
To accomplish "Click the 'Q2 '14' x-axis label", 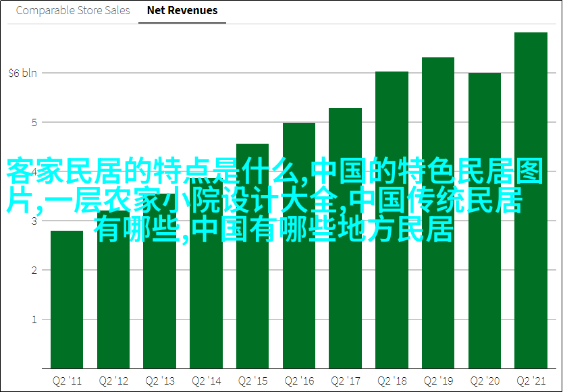I will pyautogui.click(x=206, y=381).
